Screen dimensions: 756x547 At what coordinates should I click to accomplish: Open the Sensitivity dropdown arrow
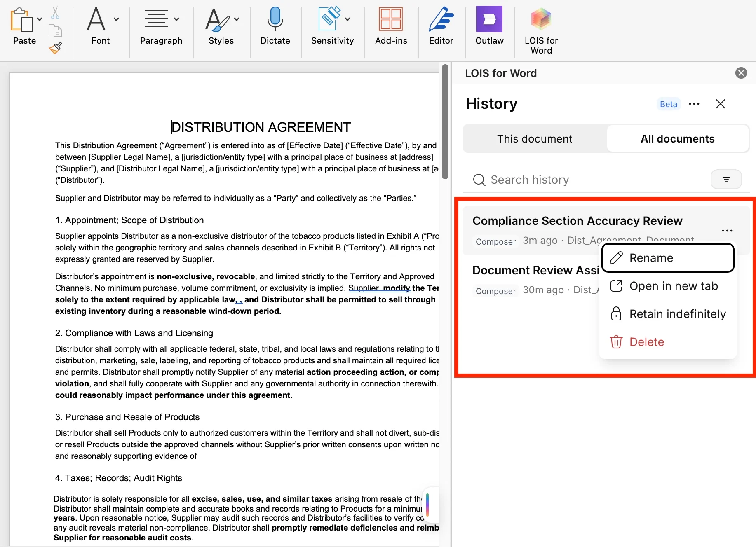(347, 19)
